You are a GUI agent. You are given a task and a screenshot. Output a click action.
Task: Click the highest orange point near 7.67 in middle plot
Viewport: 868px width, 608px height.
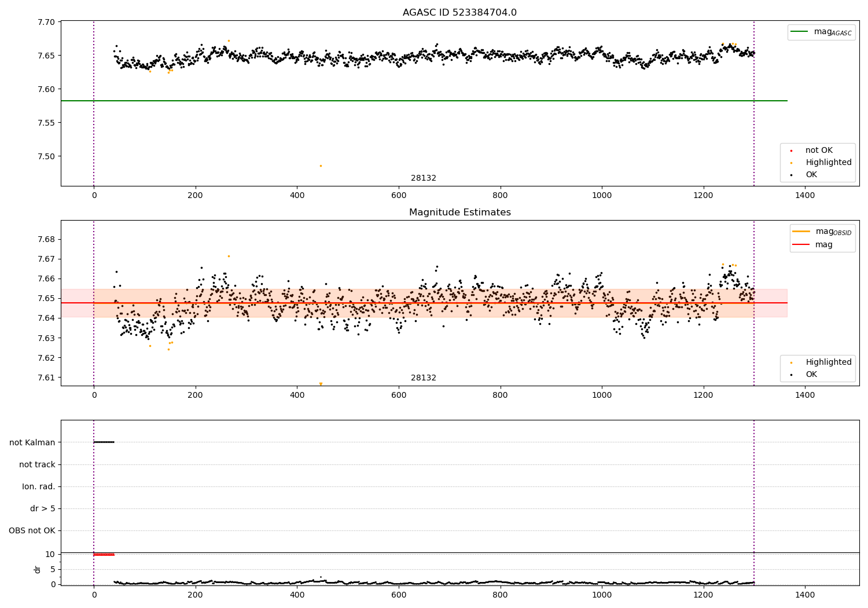coord(229,256)
